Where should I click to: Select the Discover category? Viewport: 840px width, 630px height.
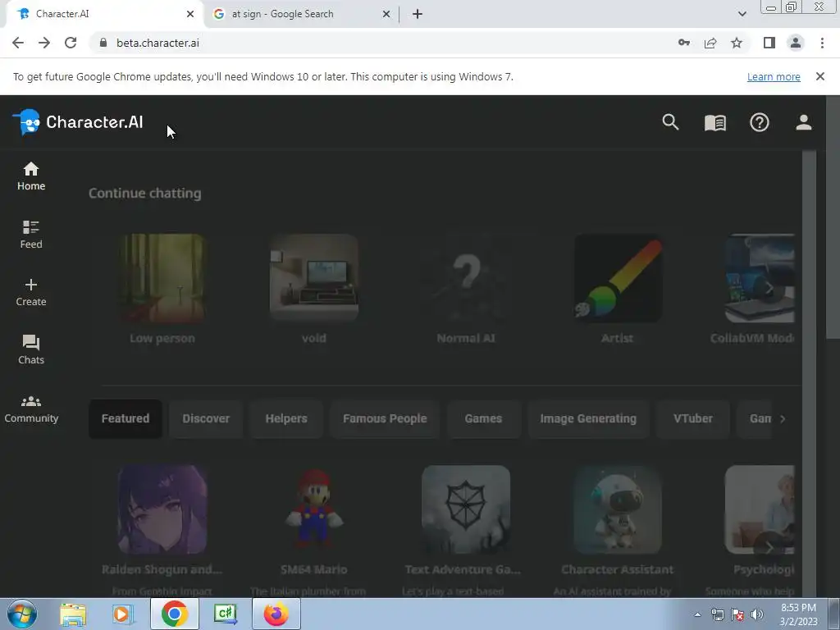[x=206, y=419]
